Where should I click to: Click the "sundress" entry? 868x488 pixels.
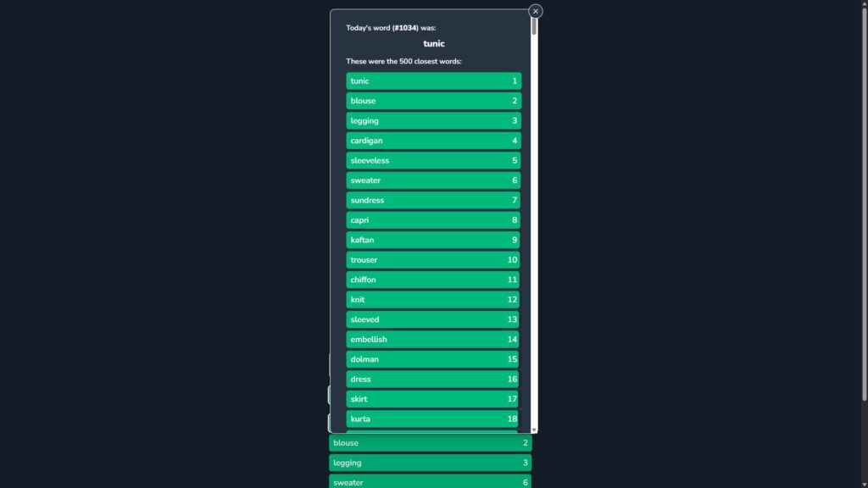[x=433, y=200]
